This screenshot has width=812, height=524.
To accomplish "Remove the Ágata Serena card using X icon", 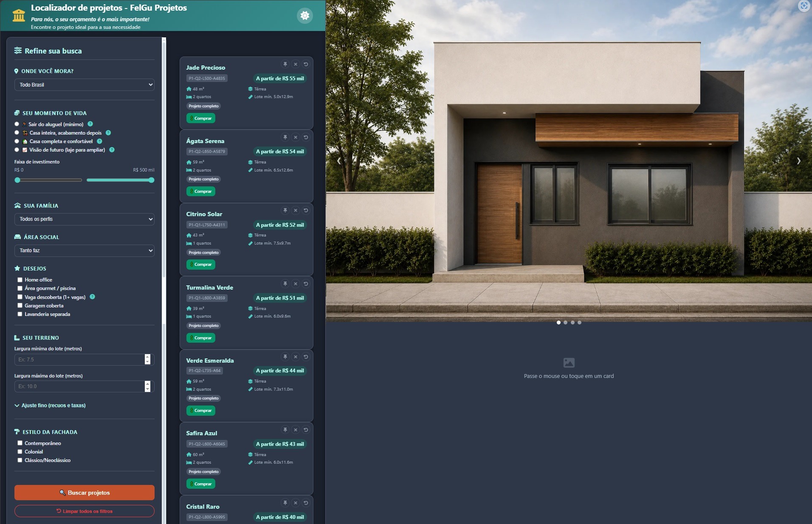I will point(296,137).
